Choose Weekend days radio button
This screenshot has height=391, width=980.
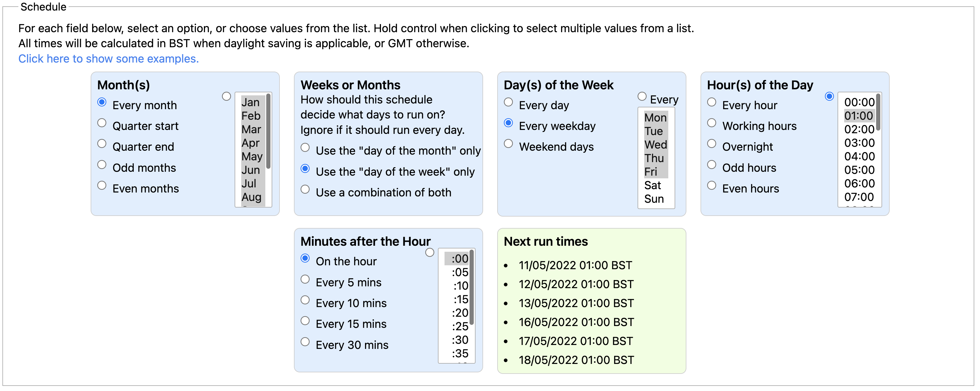508,144
